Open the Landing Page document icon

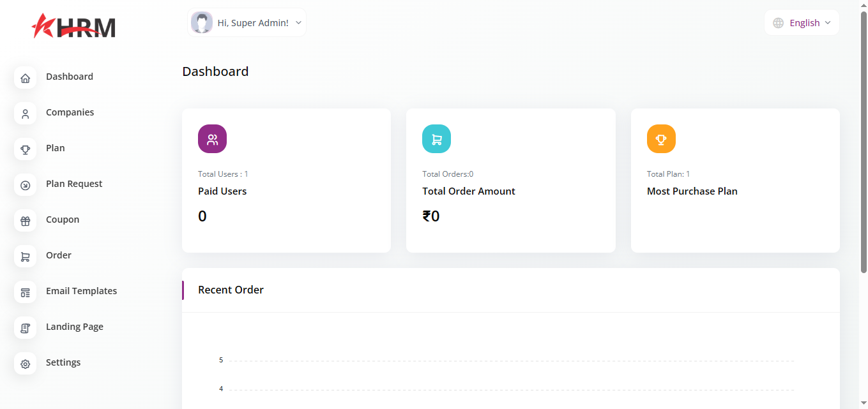tap(25, 328)
